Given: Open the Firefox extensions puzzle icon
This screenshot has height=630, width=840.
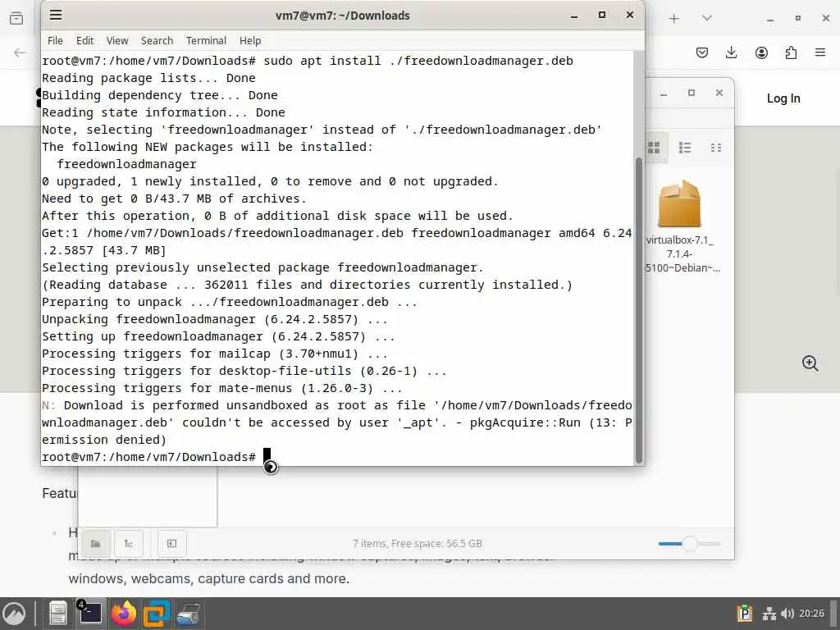Looking at the screenshot, I should coord(791,52).
